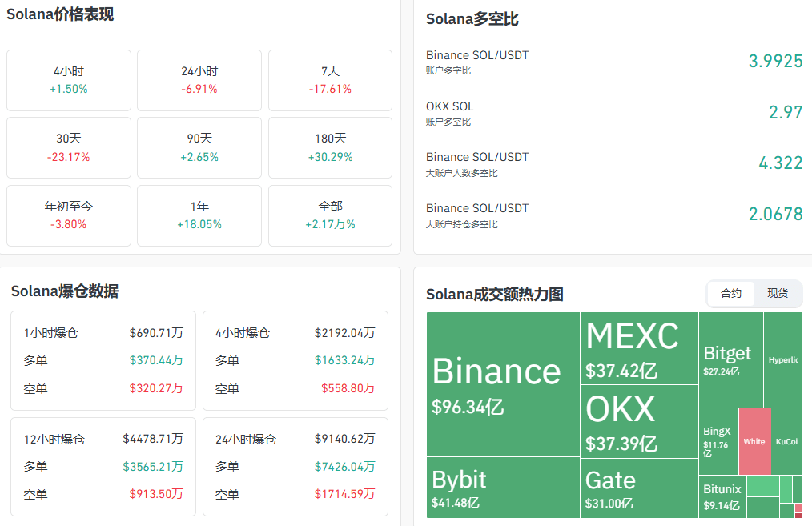Select the 24小时爆仓 liquidation card

(295, 466)
